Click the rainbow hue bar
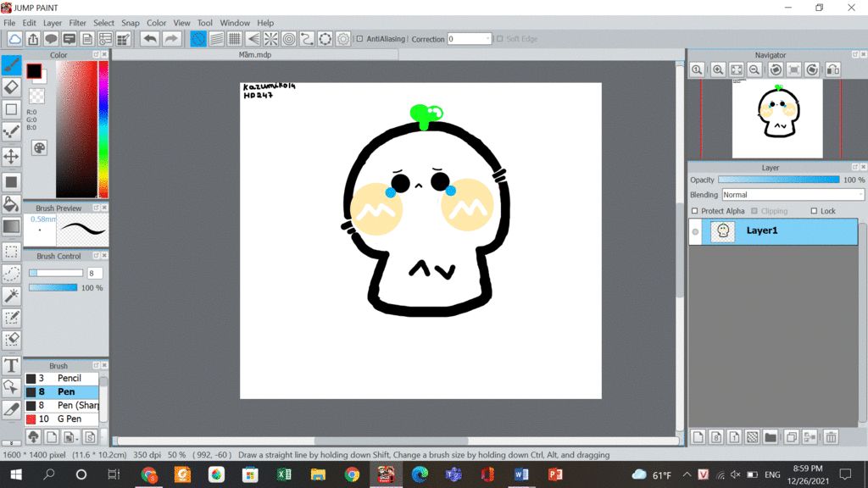The width and height of the screenshot is (868, 488). pyautogui.click(x=103, y=129)
